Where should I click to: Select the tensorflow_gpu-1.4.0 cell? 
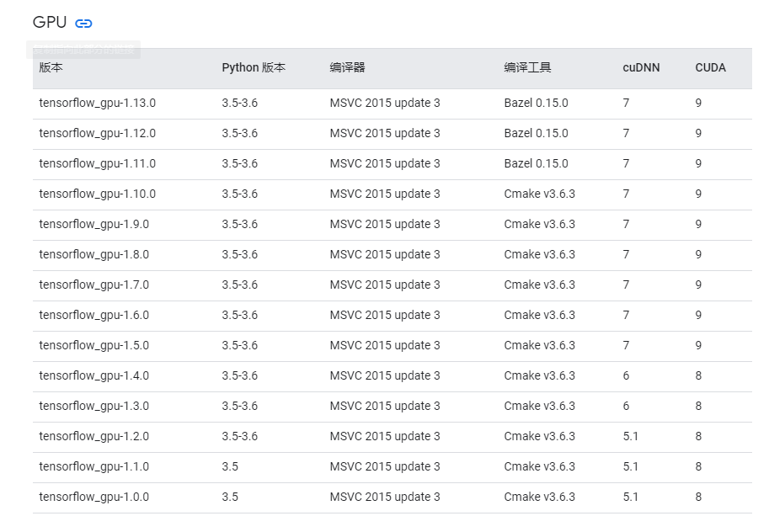pyautogui.click(x=94, y=376)
